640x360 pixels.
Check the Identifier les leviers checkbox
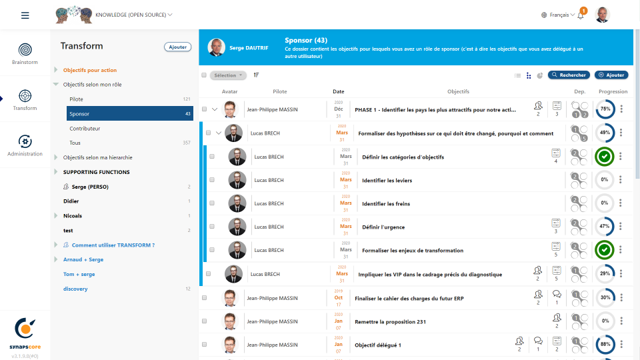point(212,180)
